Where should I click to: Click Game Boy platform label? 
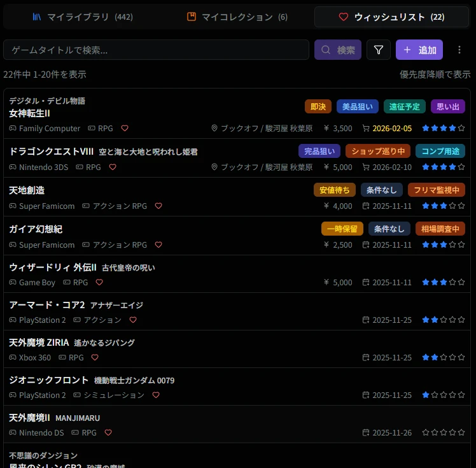click(x=37, y=283)
